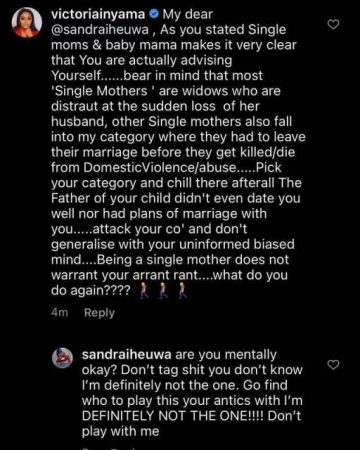This screenshot has width=360, height=450.
Task: Tap the 'My dear' opening words
Action: [x=188, y=14]
